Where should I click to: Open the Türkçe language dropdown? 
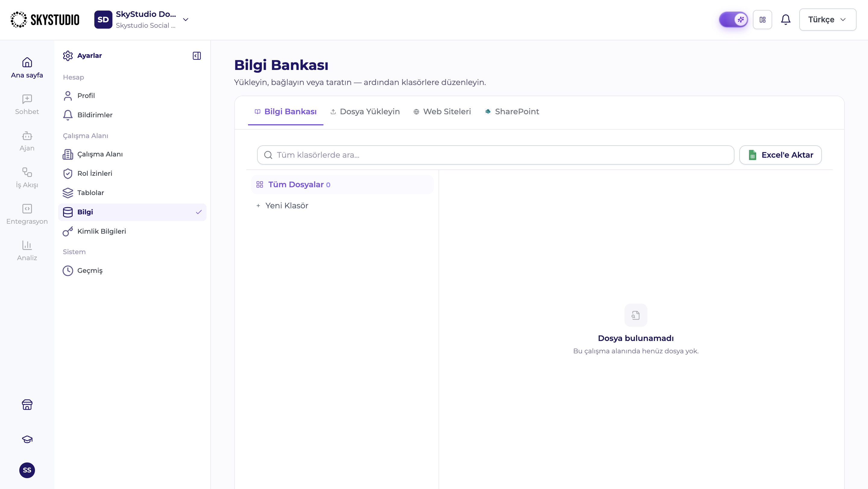pyautogui.click(x=828, y=20)
